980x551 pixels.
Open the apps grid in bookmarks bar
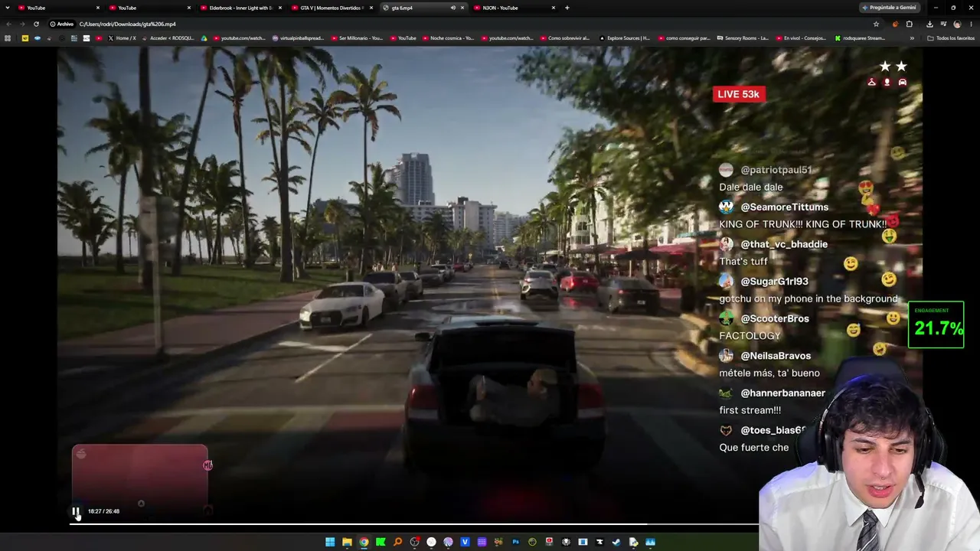click(x=8, y=38)
